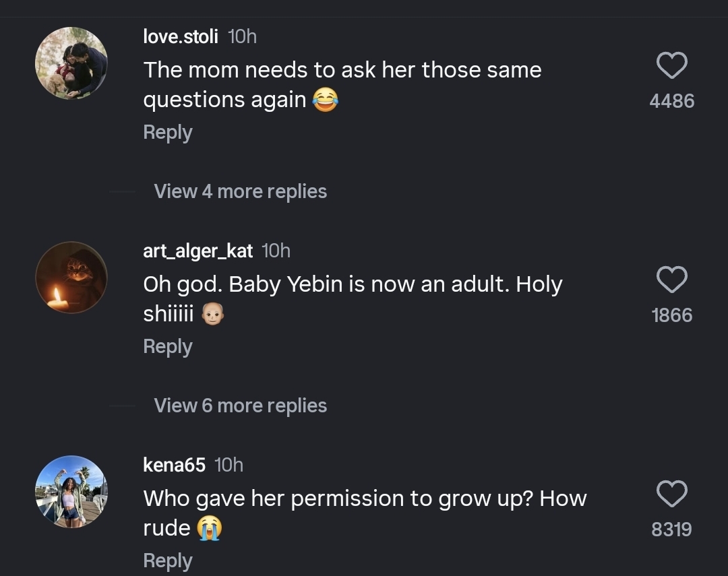The width and height of the screenshot is (728, 576).
Task: Tap the heart on art_alger_kat's comment
Action: tap(671, 280)
